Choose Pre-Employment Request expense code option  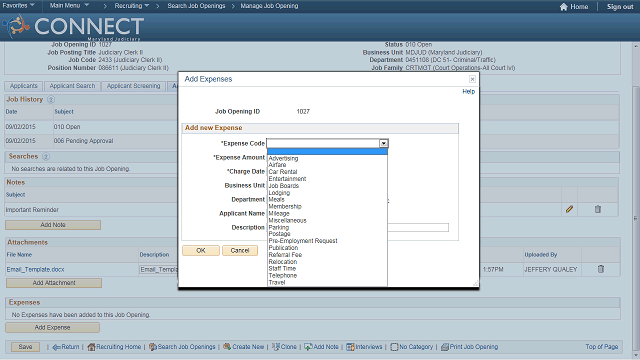[303, 241]
